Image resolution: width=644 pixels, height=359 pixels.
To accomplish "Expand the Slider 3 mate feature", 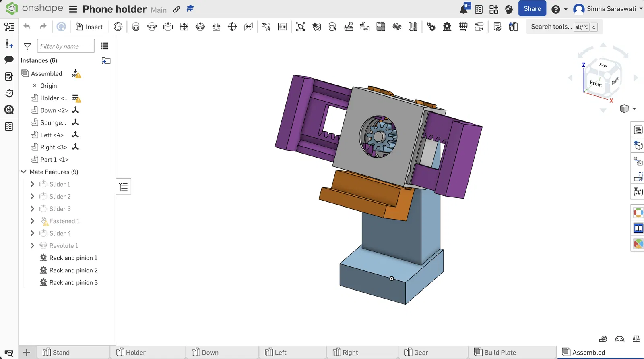I will (x=33, y=209).
